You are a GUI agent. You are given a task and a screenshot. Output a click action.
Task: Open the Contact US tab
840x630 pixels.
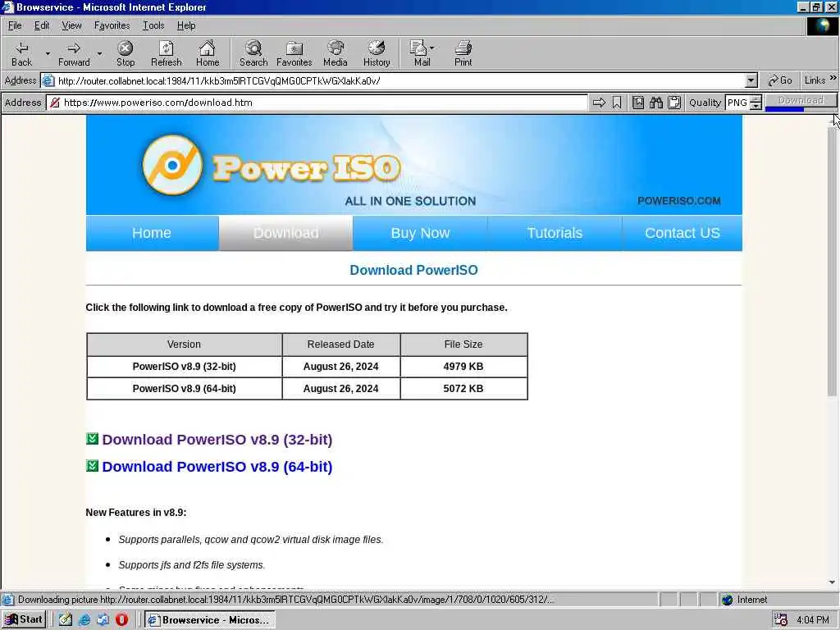(x=682, y=233)
